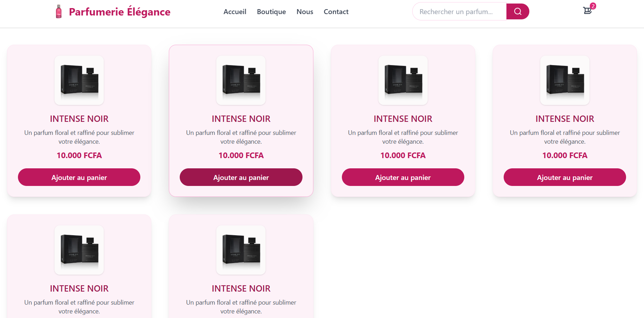This screenshot has width=644, height=318.
Task: Focus the Rechercher un parfum search field
Action: click(x=459, y=12)
